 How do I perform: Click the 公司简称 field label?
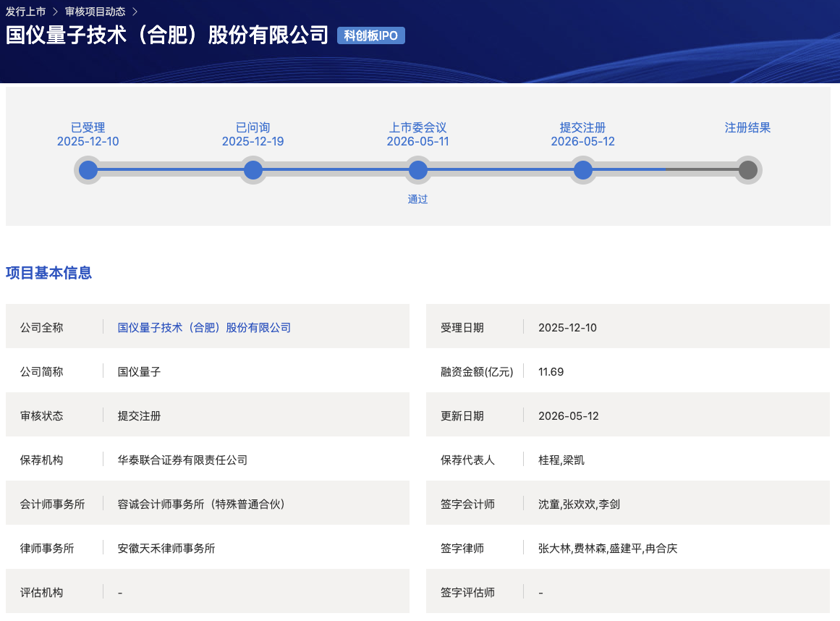pyautogui.click(x=42, y=372)
